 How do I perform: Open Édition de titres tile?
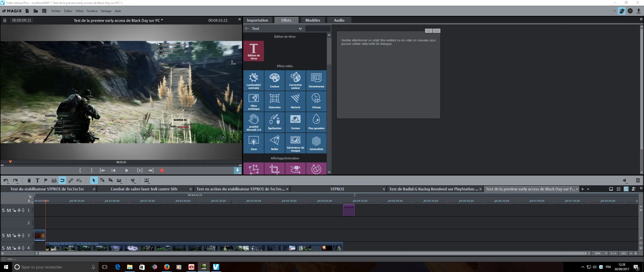(x=254, y=51)
